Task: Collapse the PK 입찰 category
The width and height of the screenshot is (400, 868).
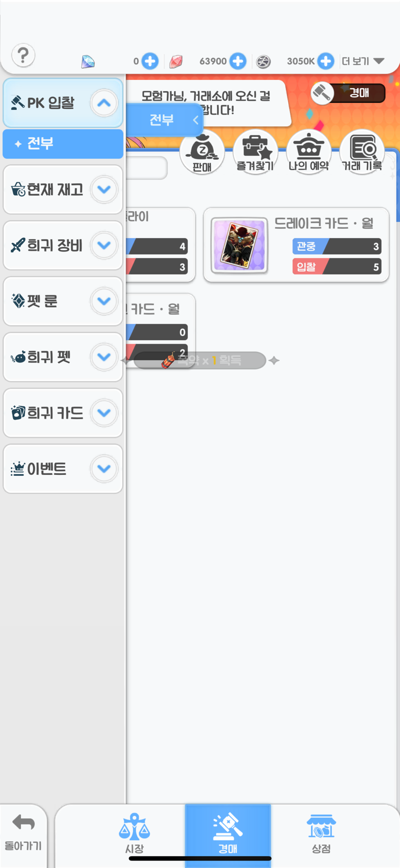Action: coord(104,103)
